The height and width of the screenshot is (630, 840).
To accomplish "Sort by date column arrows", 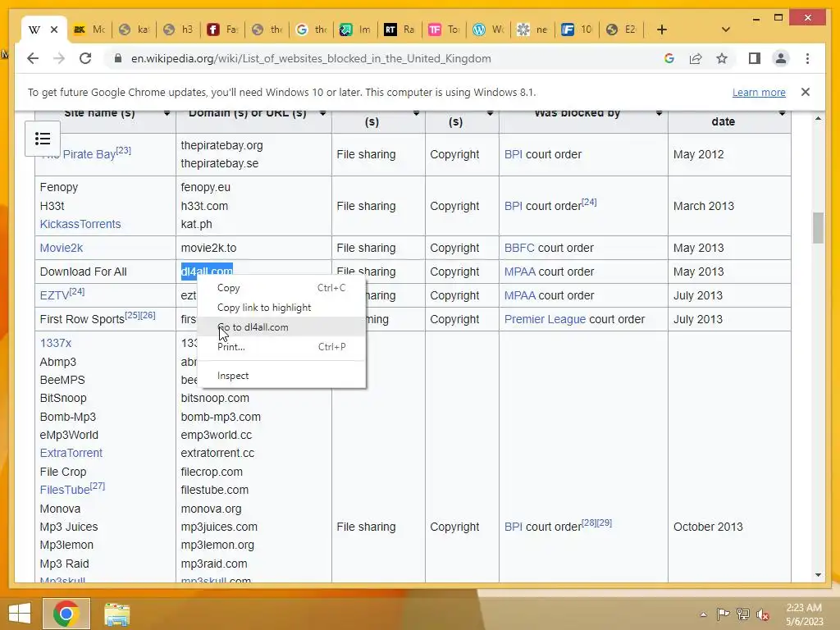I will click(782, 113).
